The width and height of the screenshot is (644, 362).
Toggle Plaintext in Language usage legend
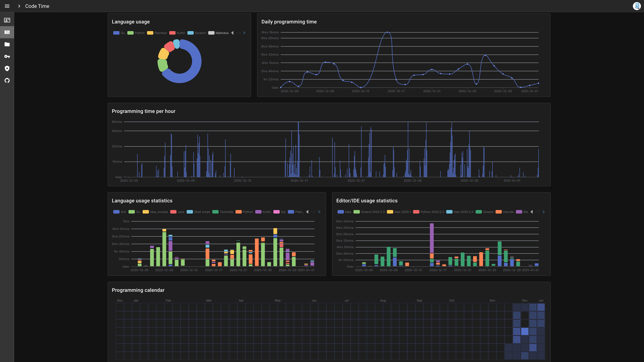(157, 33)
